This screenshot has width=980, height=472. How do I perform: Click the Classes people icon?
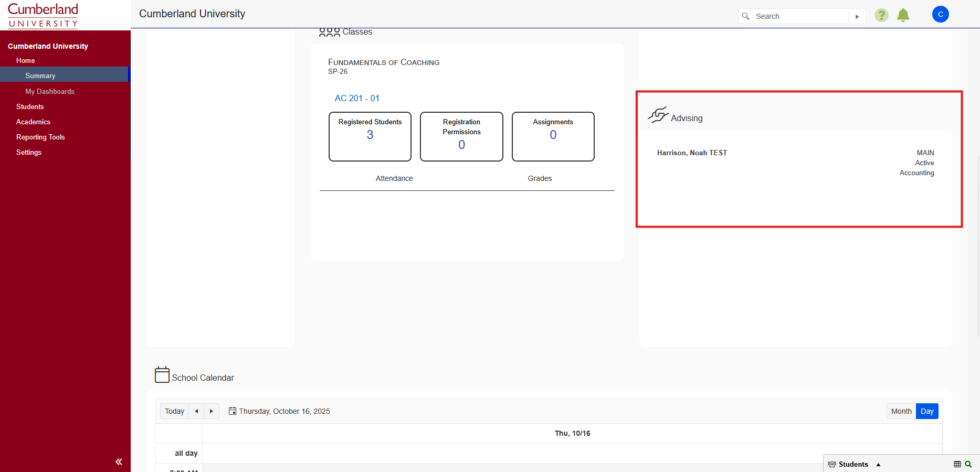(x=330, y=33)
